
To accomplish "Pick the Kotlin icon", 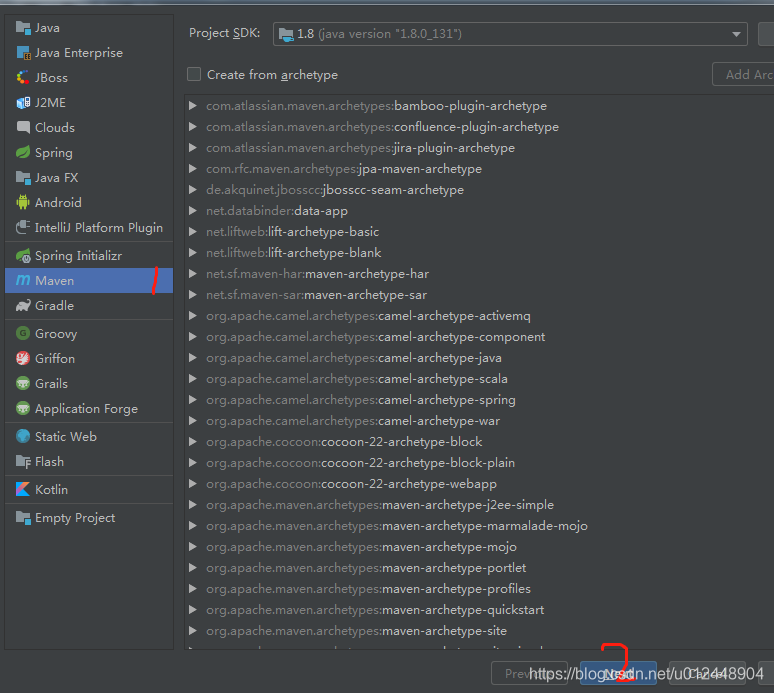I will pos(23,490).
